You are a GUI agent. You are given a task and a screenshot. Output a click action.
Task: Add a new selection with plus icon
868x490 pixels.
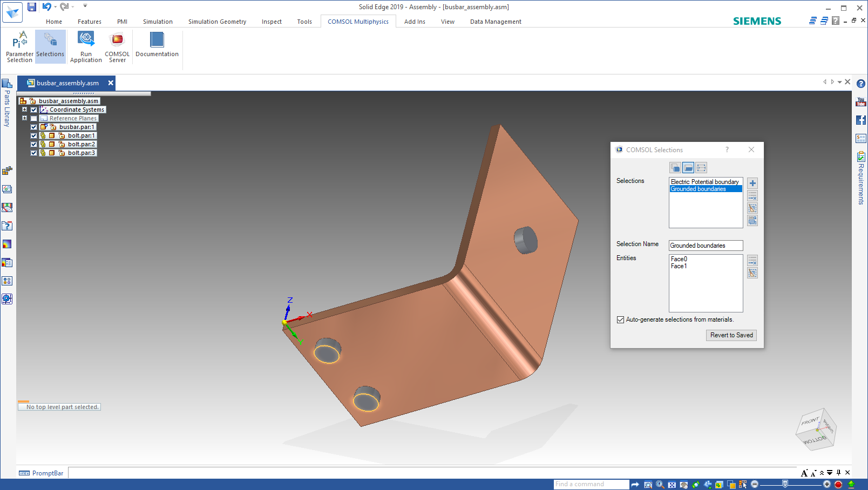tap(752, 183)
